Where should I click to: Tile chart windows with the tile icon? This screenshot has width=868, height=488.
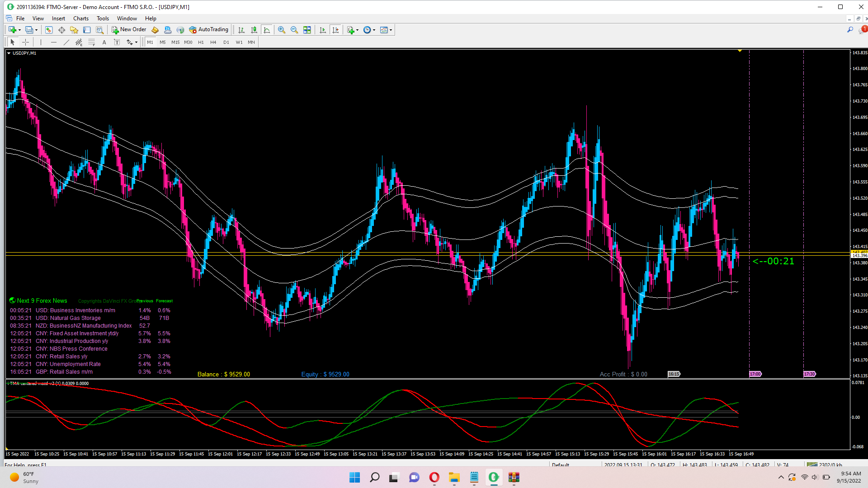tap(307, 30)
